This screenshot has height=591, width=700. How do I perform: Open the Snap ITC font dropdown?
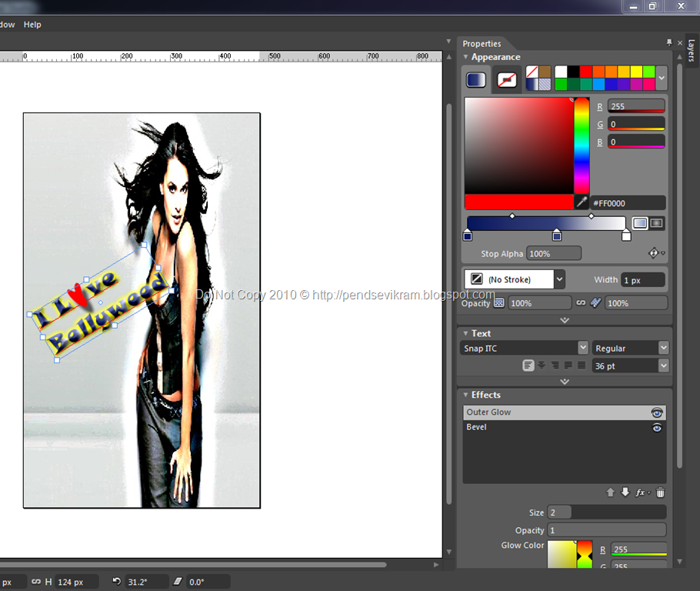tap(583, 347)
